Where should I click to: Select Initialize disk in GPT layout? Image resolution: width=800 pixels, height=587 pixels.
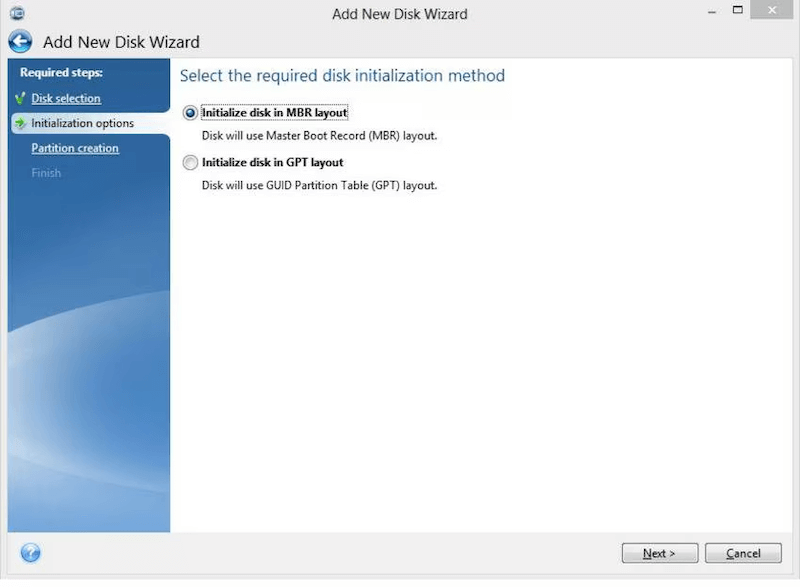click(190, 162)
